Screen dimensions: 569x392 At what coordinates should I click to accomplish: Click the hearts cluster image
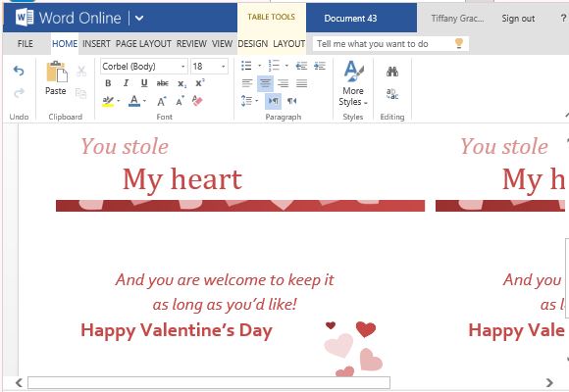click(x=353, y=348)
